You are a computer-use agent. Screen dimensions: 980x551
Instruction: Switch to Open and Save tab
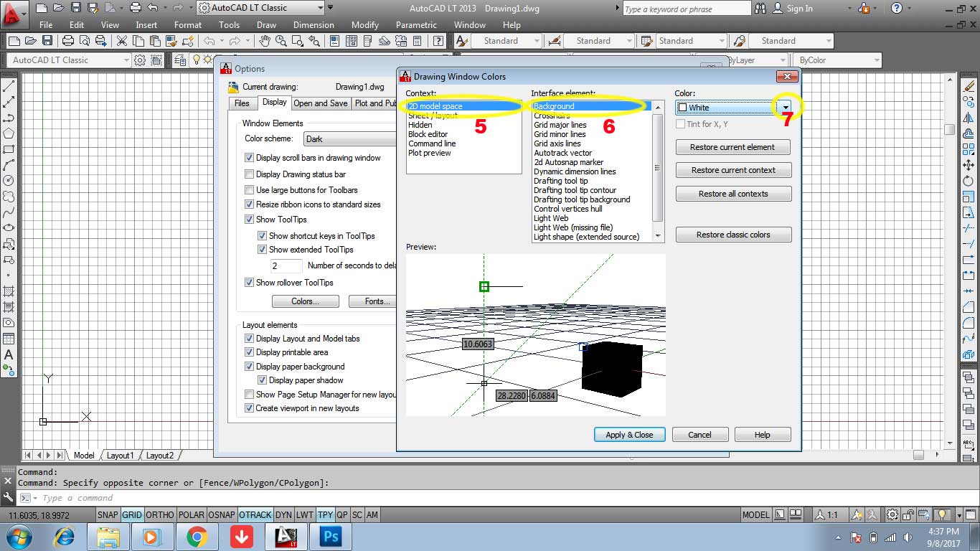click(321, 103)
